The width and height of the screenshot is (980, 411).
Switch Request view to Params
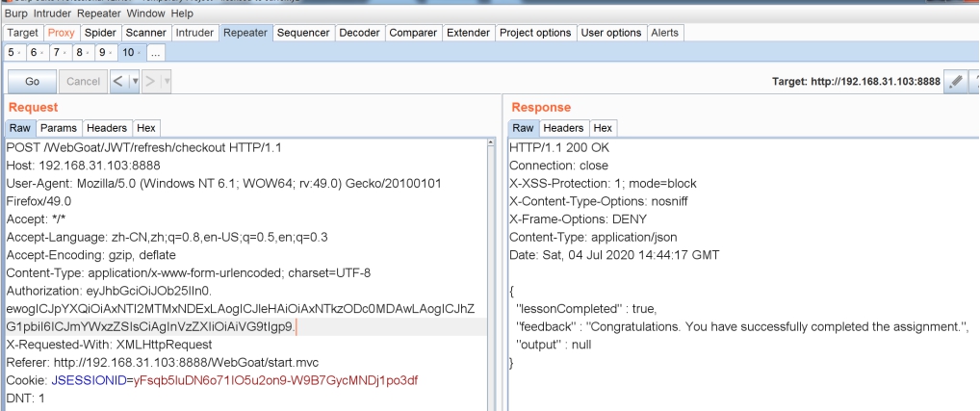(x=59, y=128)
